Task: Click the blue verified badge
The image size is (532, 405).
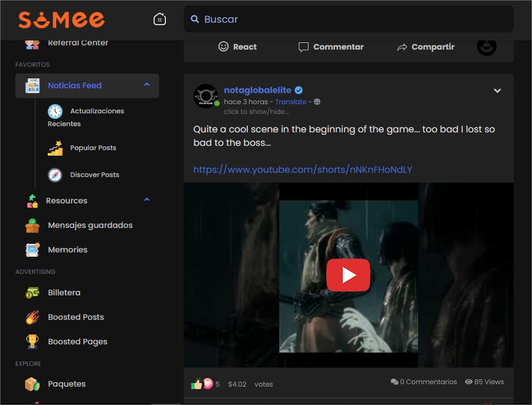Action: (x=299, y=90)
